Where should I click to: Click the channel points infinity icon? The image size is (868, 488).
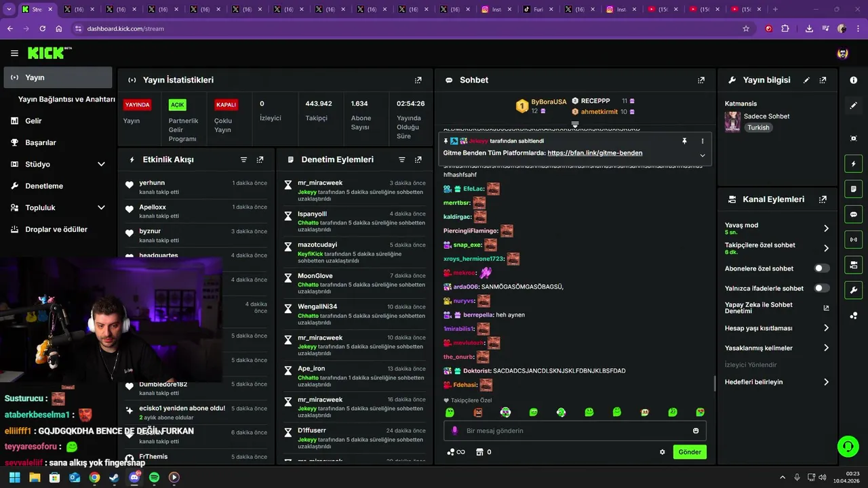click(456, 452)
